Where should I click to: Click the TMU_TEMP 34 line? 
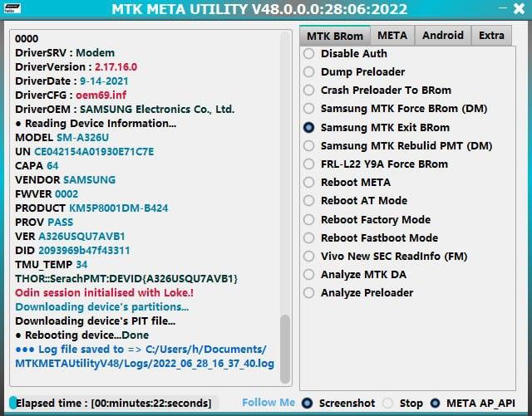click(52, 265)
